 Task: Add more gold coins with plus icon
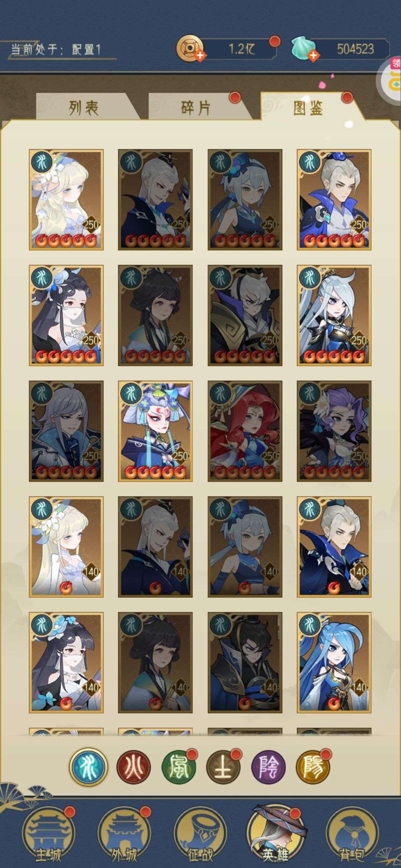(200, 56)
